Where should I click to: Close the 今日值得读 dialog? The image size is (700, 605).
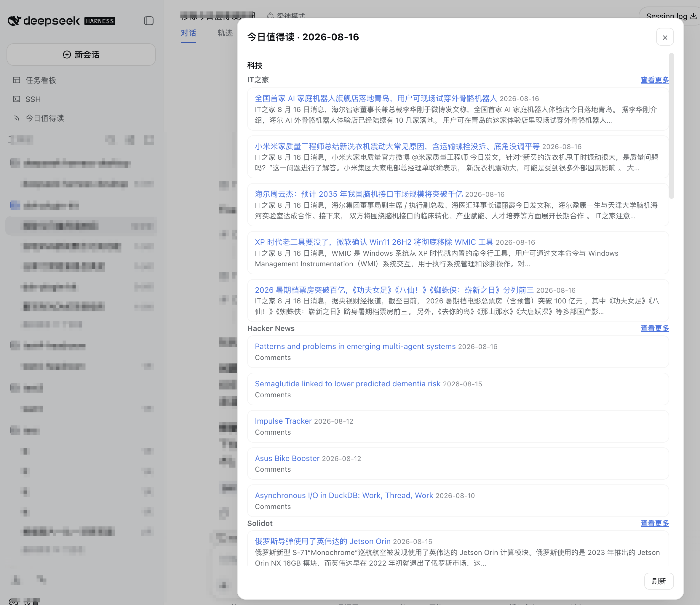click(664, 37)
